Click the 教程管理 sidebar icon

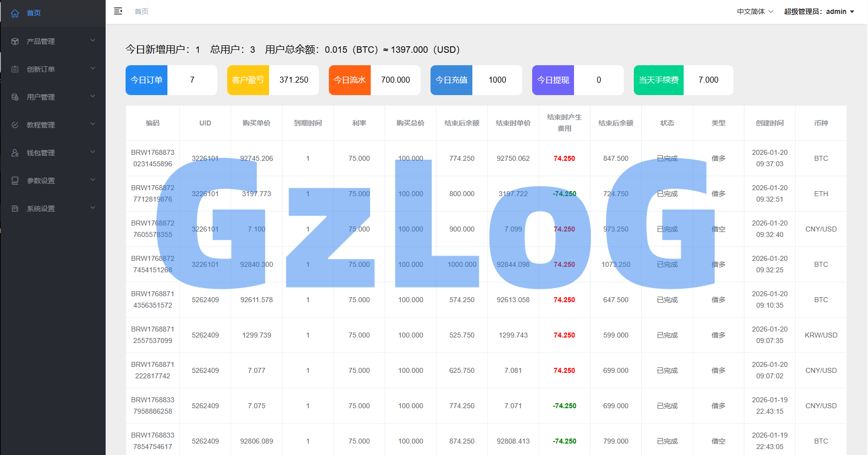point(15,125)
